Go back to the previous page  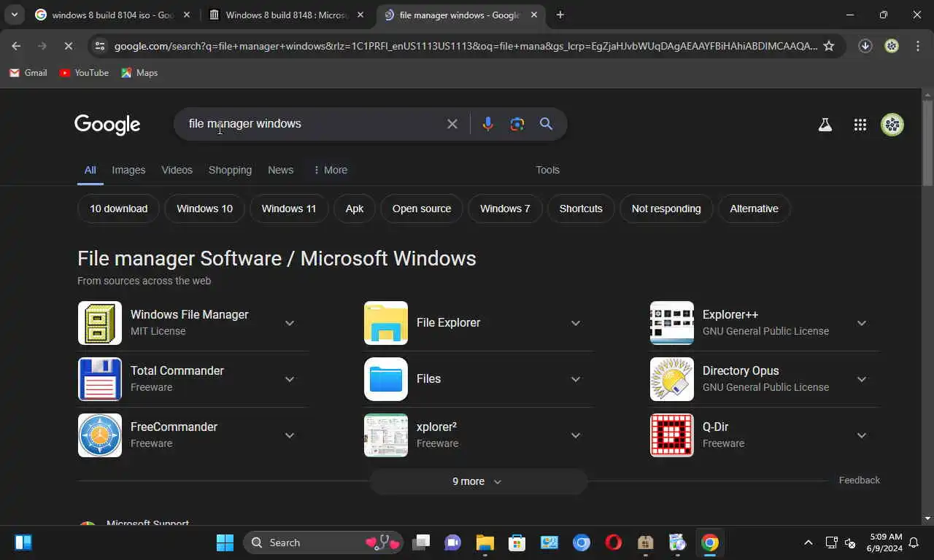[16, 46]
